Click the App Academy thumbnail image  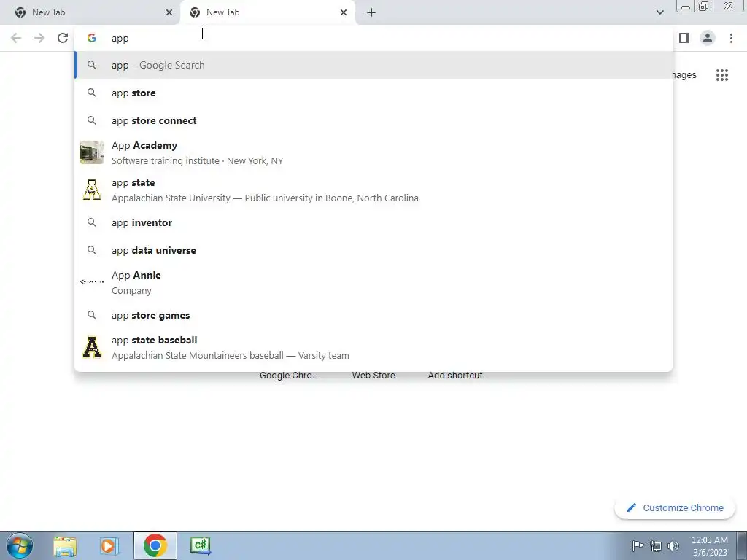click(x=92, y=152)
